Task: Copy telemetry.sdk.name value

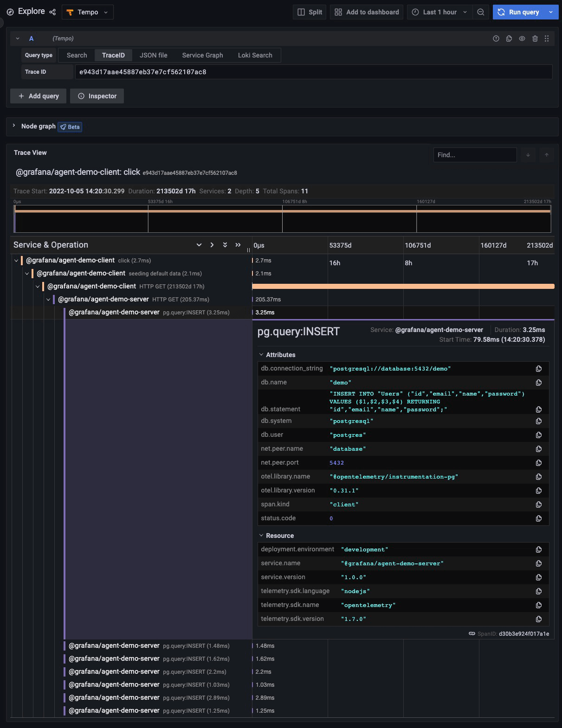Action: 539,605
